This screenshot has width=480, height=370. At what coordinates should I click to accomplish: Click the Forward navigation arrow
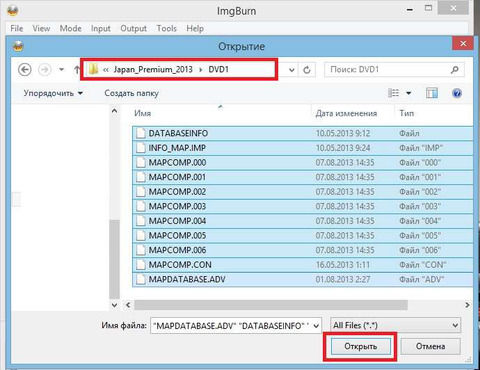44,70
